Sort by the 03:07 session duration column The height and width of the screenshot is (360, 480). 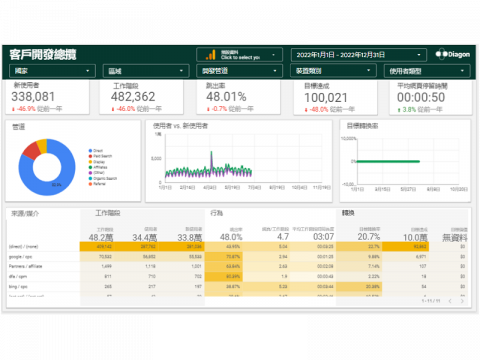[x=314, y=234]
